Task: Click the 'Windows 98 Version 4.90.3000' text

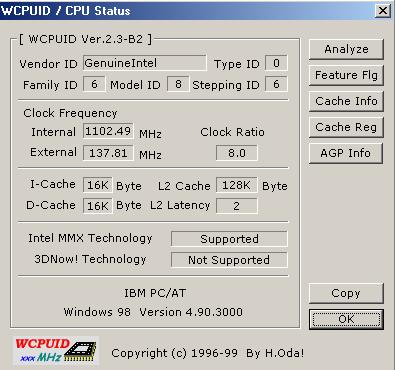Action: (x=153, y=312)
